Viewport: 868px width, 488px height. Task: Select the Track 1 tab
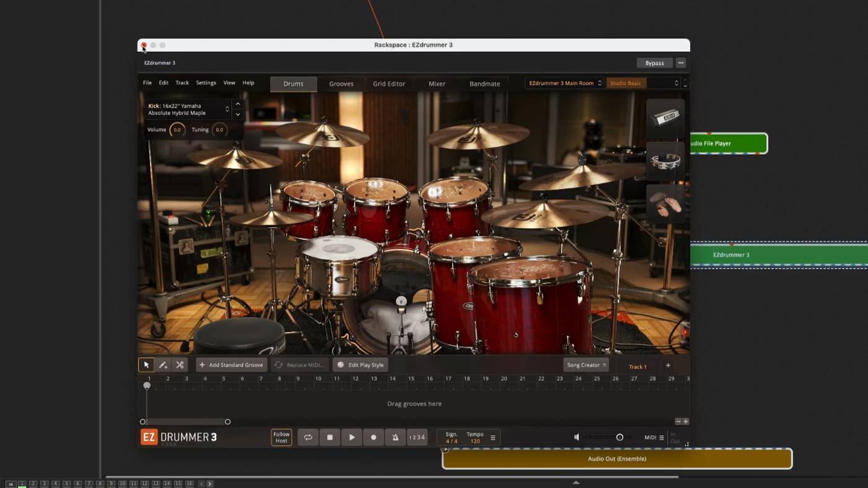[x=638, y=367]
